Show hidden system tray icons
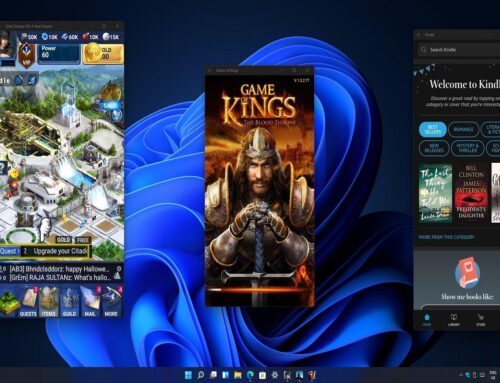500x383 pixels. 461,375
